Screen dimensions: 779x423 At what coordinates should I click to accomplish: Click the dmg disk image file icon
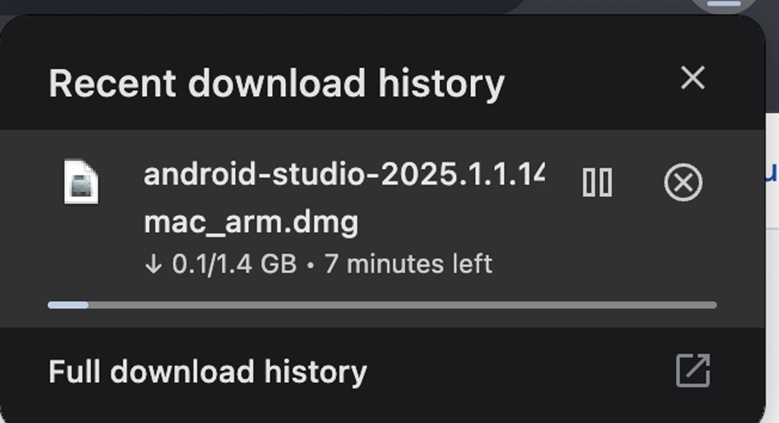81,183
